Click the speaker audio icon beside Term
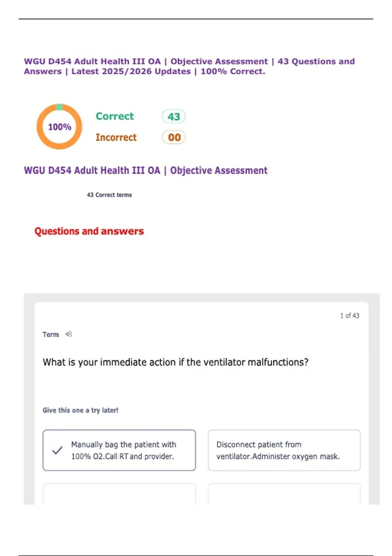The image size is (392, 556). 69,334
